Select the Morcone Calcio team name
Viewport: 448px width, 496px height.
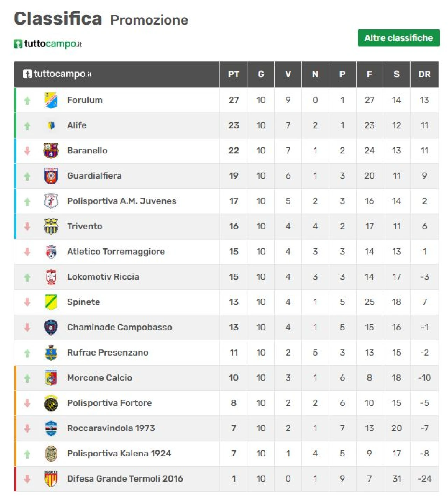click(100, 378)
